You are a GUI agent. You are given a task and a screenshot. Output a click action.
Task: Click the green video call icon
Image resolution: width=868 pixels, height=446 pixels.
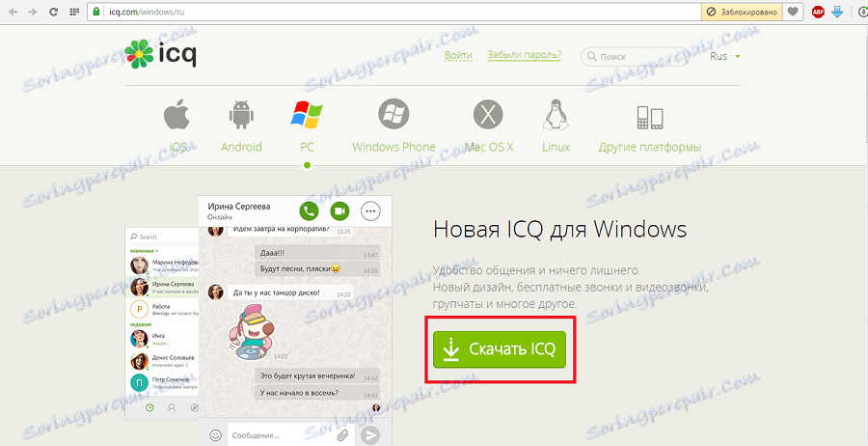click(339, 210)
